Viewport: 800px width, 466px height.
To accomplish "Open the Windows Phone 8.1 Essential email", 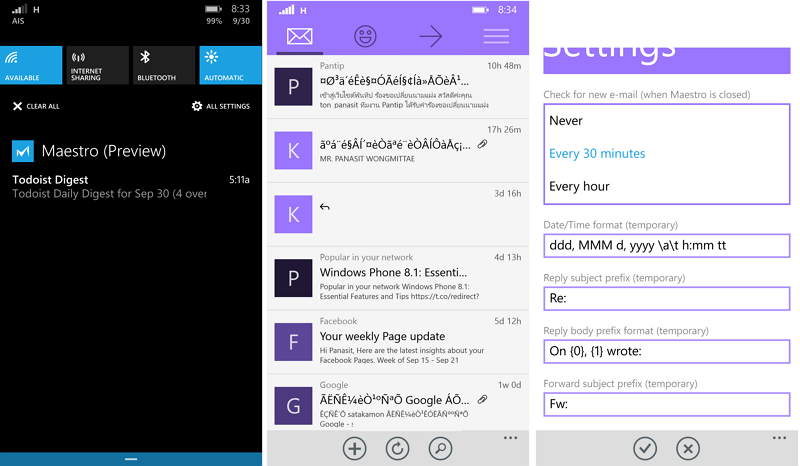I will coord(398,278).
